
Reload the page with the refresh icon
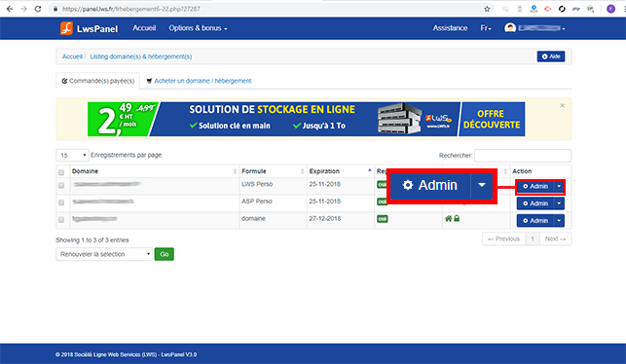[x=38, y=9]
